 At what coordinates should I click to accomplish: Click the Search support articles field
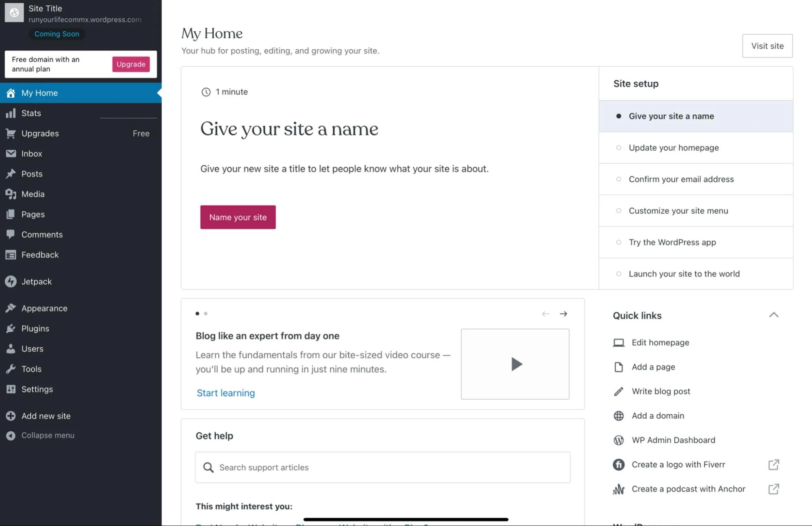(x=382, y=467)
